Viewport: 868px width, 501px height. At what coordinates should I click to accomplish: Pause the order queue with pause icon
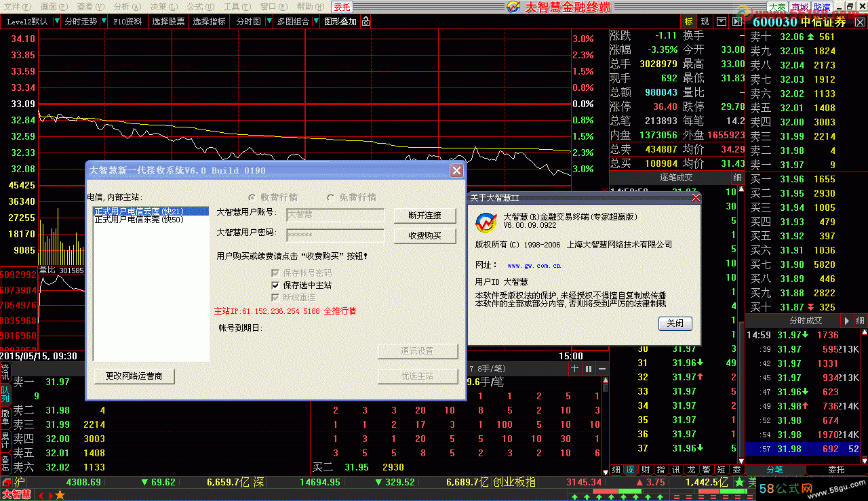[589, 369]
